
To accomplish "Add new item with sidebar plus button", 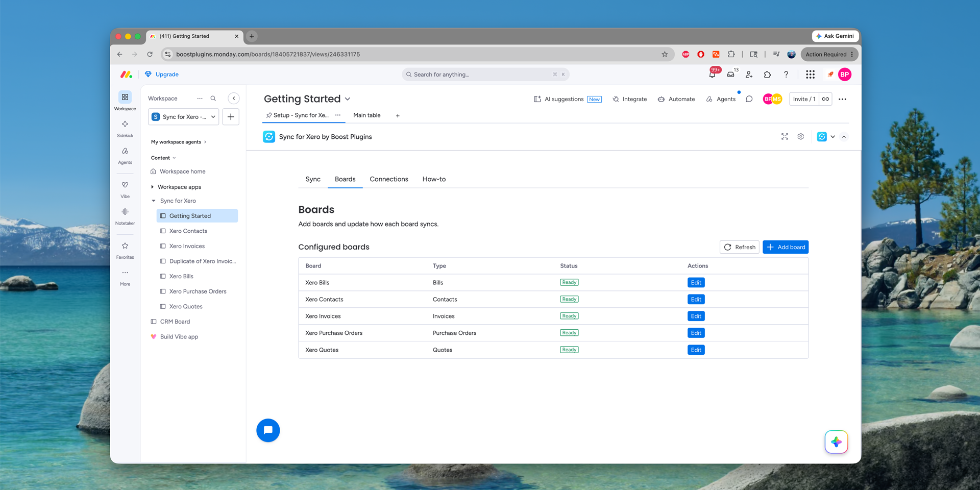I will 231,117.
